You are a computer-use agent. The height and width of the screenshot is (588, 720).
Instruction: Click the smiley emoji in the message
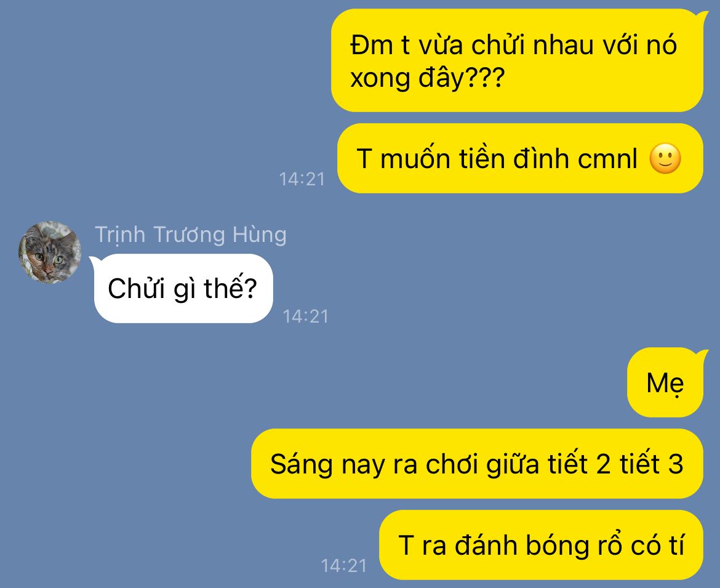point(665,158)
